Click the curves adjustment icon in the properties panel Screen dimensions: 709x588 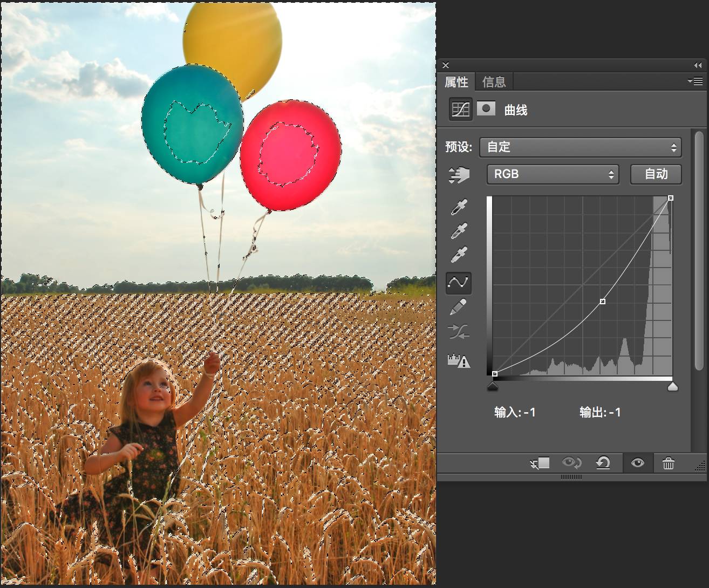point(461,110)
